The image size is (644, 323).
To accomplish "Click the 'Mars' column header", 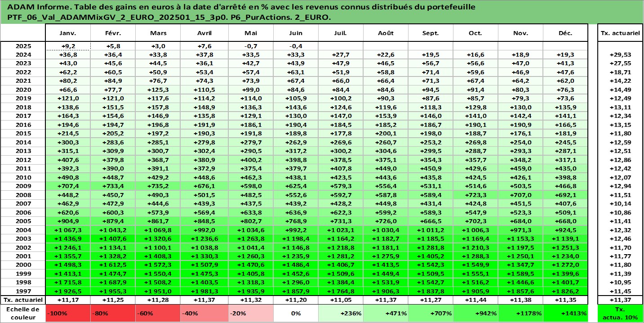I will pyautogui.click(x=158, y=33).
